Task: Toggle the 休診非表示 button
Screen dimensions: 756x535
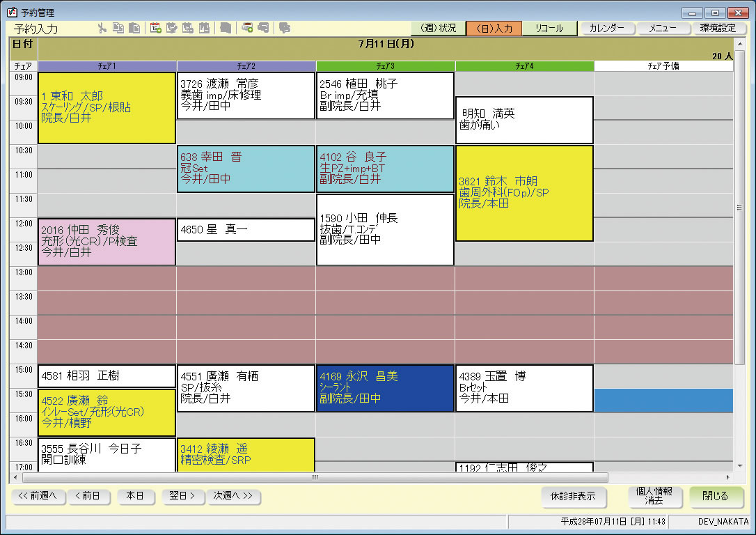Action: (x=573, y=497)
